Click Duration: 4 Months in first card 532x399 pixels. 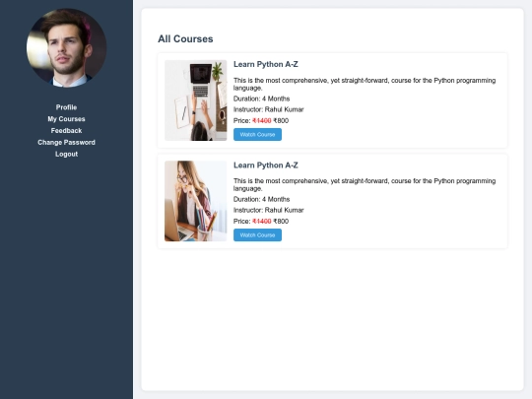click(x=262, y=99)
